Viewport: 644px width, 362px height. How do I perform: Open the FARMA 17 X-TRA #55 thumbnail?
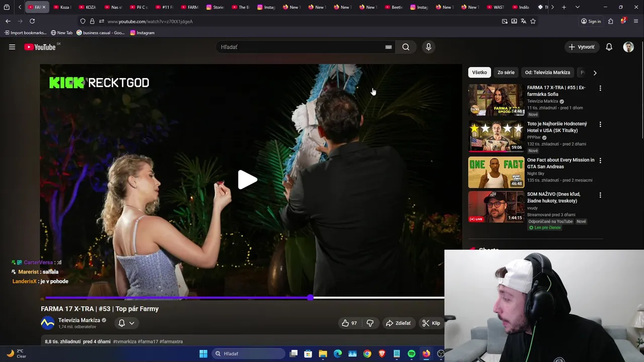(x=496, y=100)
